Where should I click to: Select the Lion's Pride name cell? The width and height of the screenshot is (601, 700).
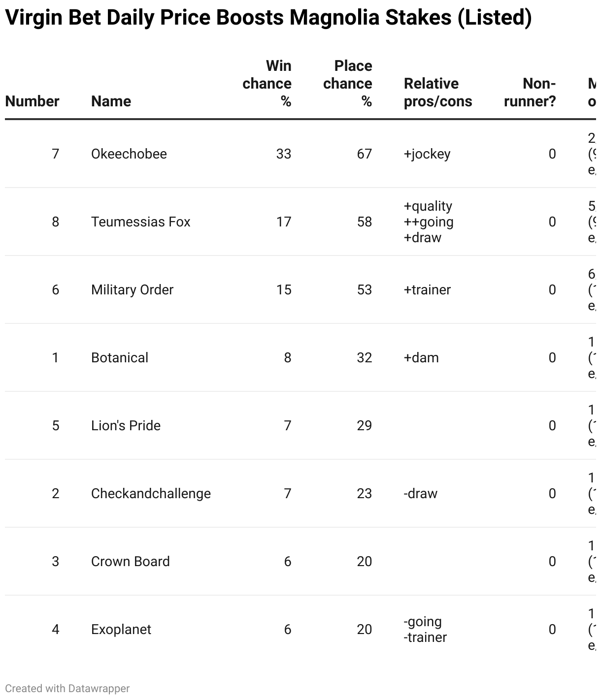pos(126,426)
